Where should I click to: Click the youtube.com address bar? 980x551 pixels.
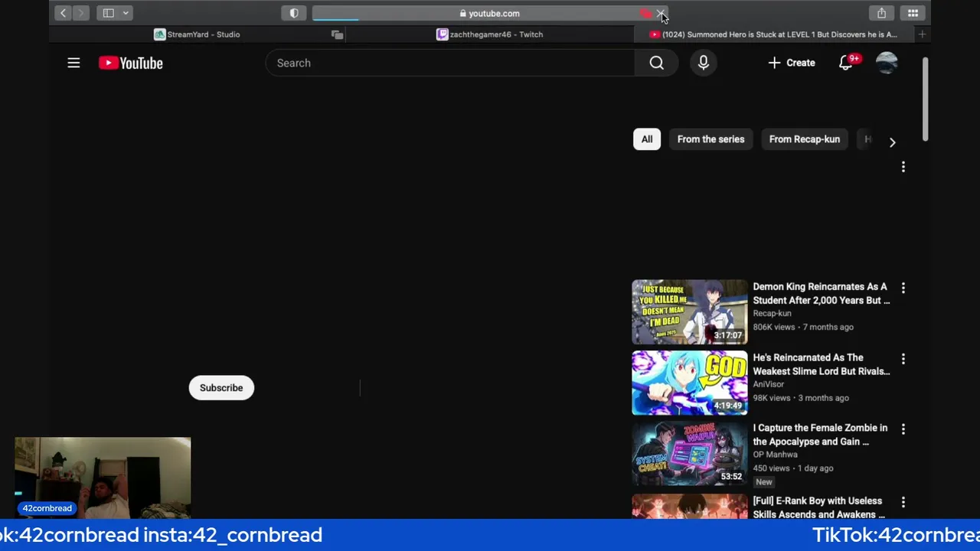point(490,13)
